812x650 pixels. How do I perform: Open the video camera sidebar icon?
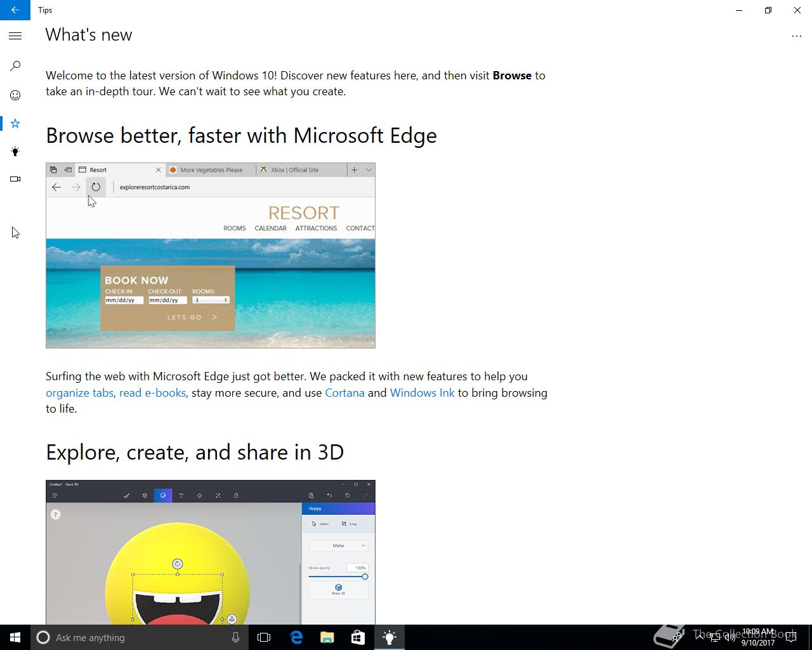pyautogui.click(x=15, y=179)
